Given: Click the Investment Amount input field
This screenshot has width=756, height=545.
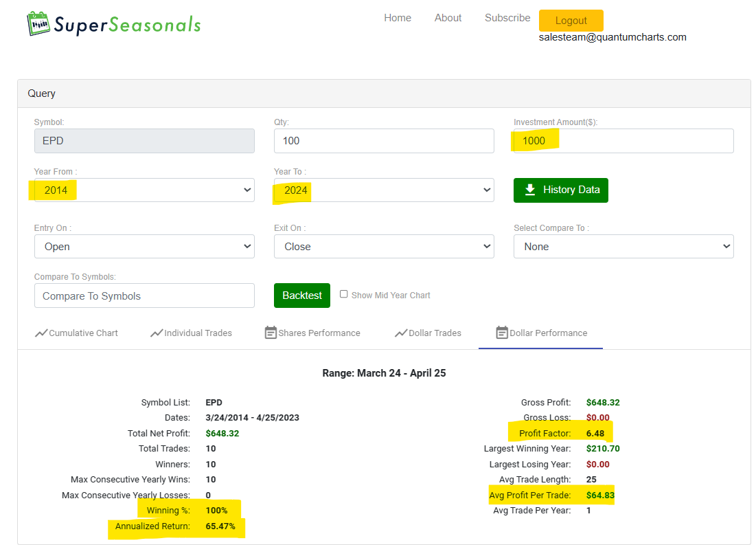Looking at the screenshot, I should tap(623, 141).
